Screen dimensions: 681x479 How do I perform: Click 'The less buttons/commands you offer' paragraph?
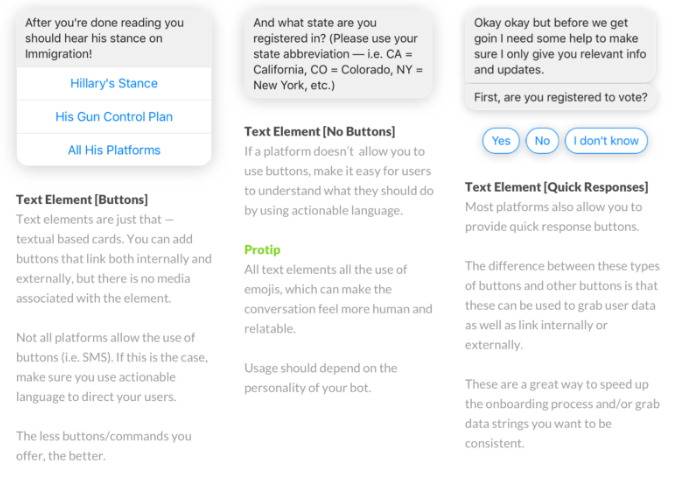coord(104,446)
